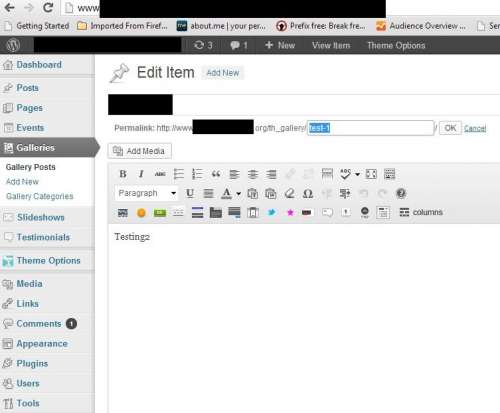Insert a special character with Omega
This screenshot has width=500, height=413.
[x=308, y=193]
